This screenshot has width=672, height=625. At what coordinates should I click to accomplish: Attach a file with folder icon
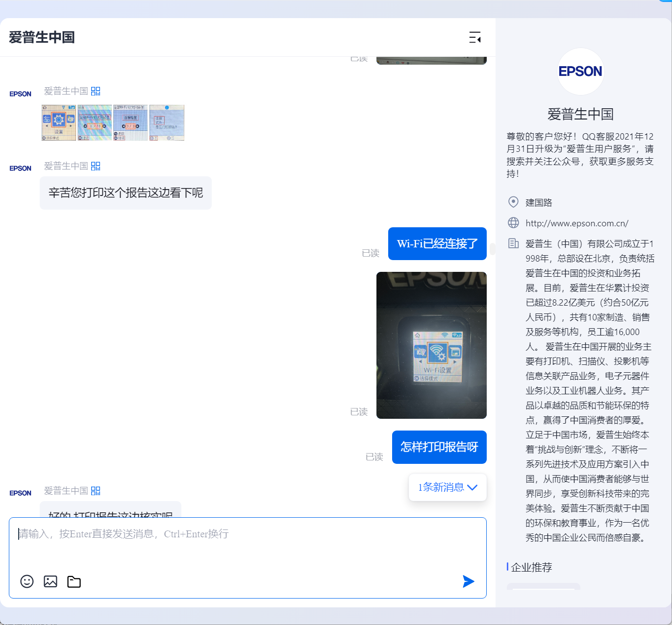(74, 581)
